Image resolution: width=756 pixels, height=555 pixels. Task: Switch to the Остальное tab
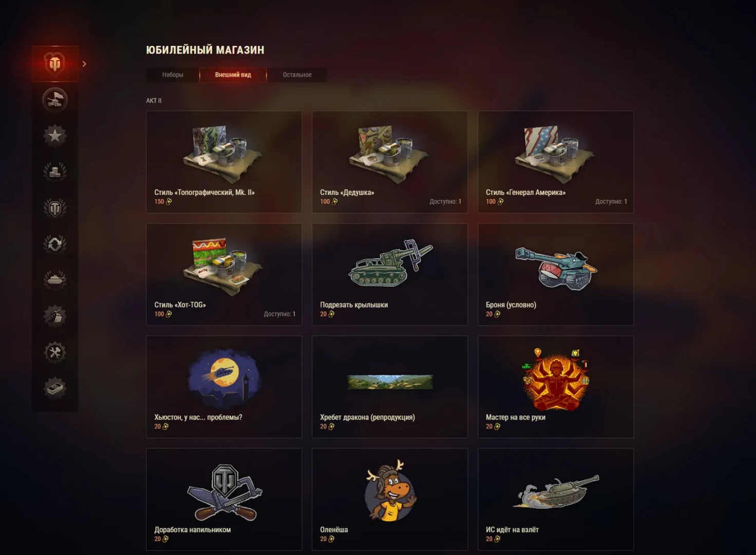point(297,75)
